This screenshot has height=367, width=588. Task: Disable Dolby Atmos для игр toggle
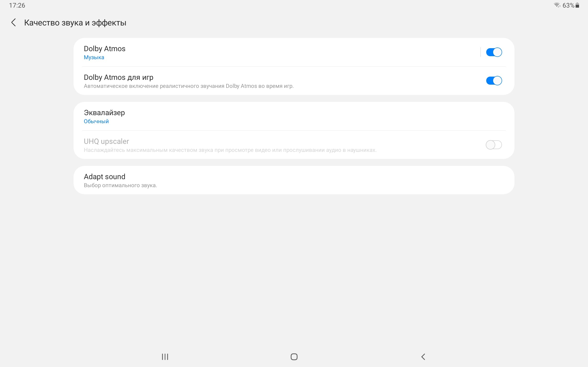click(494, 81)
